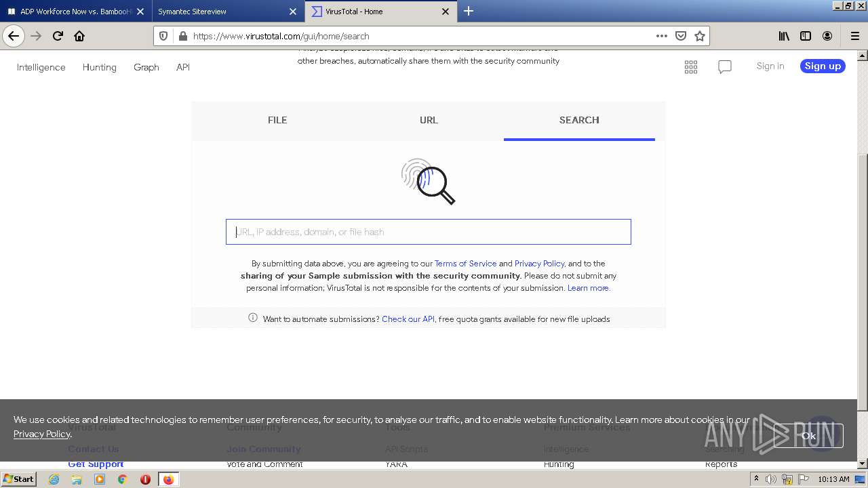Select the VirusTotal - Home tab
The width and height of the screenshot is (868, 488).
tap(380, 12)
